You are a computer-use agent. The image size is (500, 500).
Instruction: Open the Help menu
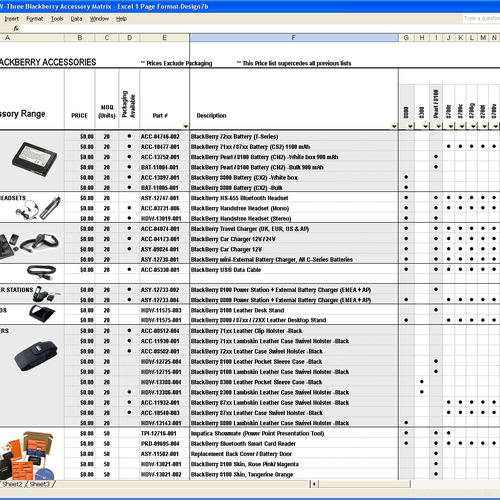pos(121,19)
